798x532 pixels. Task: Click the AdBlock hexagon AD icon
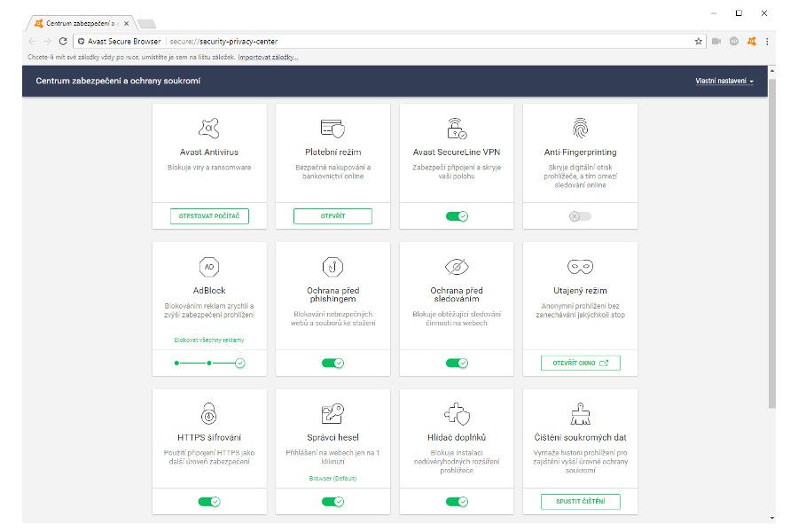tap(209, 266)
